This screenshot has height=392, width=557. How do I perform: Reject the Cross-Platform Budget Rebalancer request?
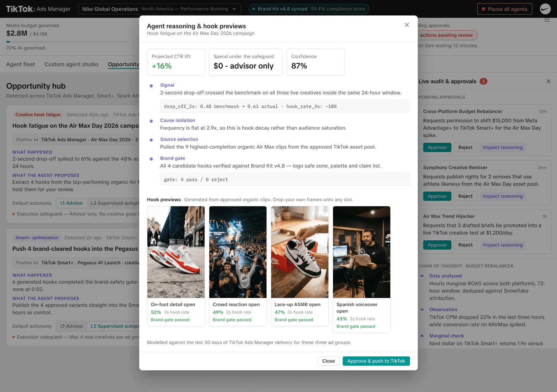point(465,147)
